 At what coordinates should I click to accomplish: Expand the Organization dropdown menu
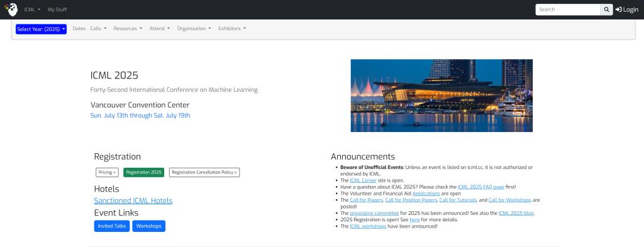(194, 28)
